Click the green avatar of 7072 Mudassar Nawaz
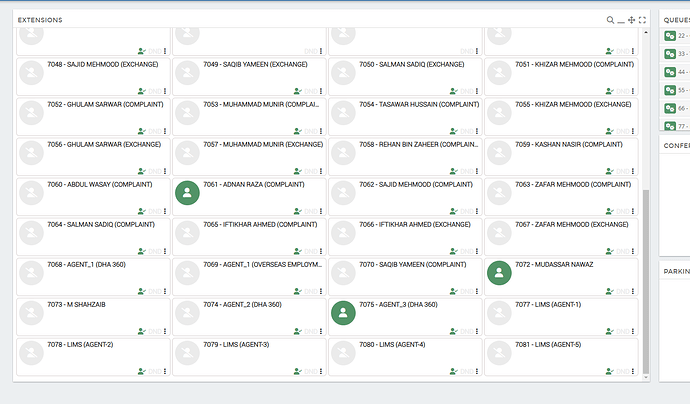The width and height of the screenshot is (690, 404). click(x=499, y=273)
